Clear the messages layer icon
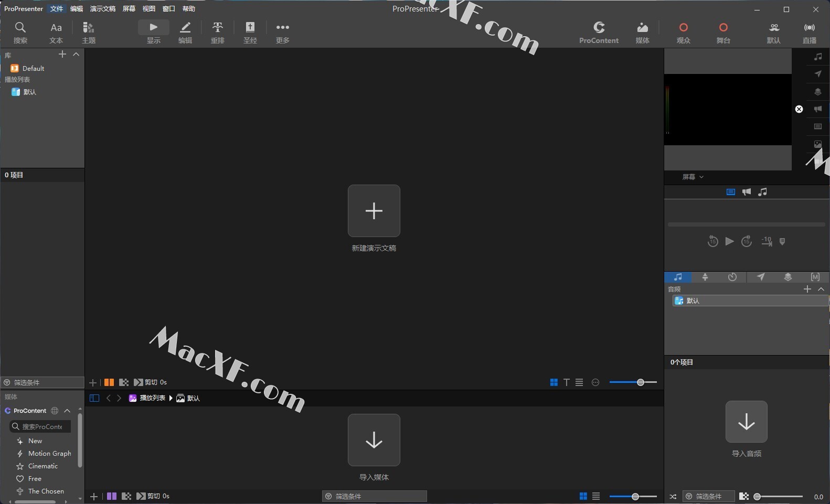The height and width of the screenshot is (504, 830). (x=818, y=74)
